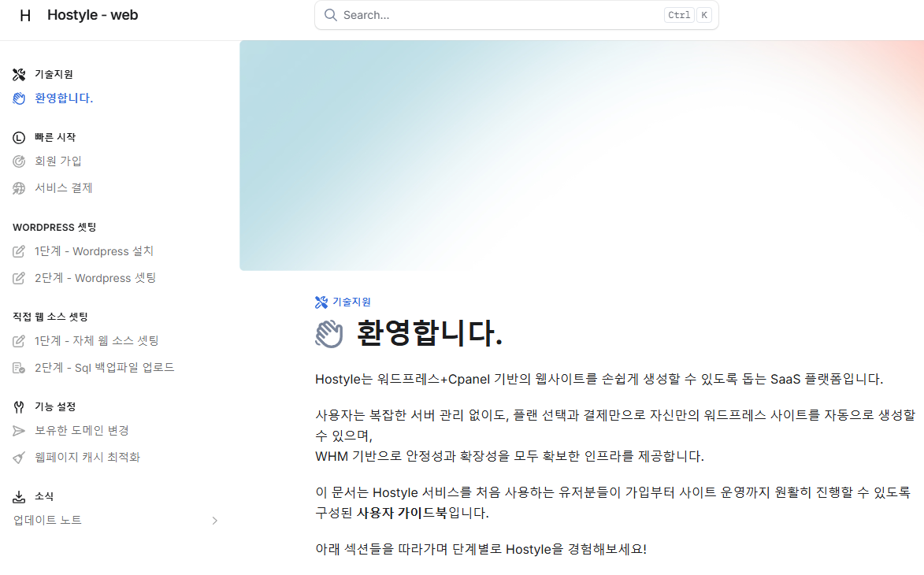Click the gradient banner image
Image resolution: width=924 pixels, height=575 pixels.
581,155
